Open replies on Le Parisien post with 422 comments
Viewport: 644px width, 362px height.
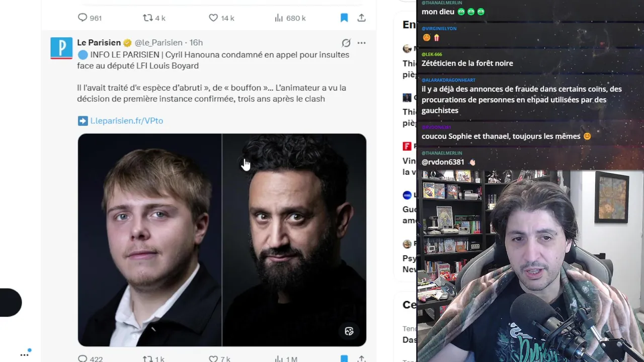90,359
